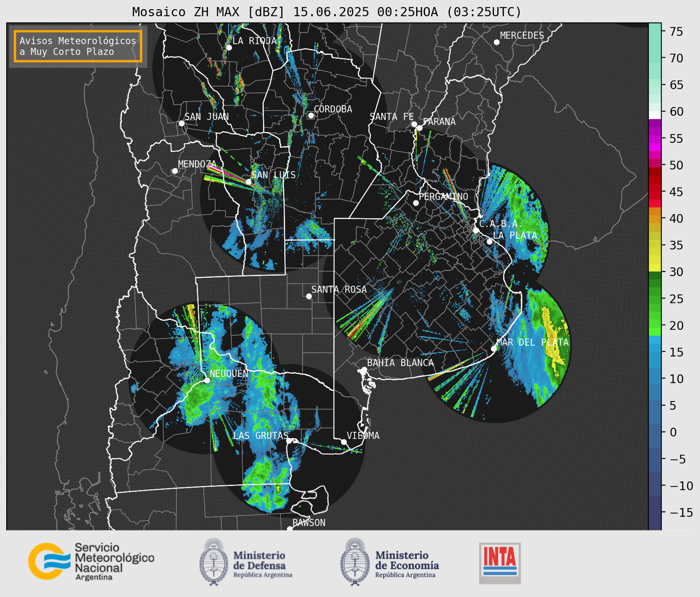Image resolution: width=700 pixels, height=597 pixels.
Task: Click the 30 value on the dBZ scale
Action: coord(676,272)
